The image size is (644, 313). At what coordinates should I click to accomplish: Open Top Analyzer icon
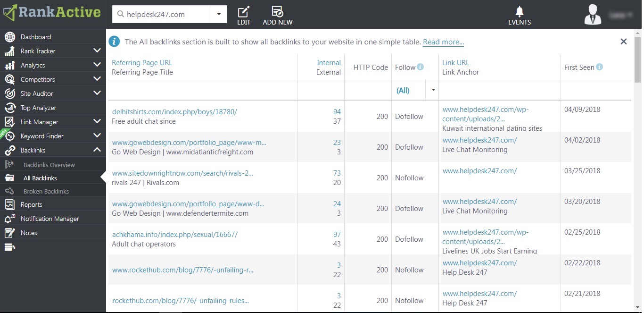[x=9, y=108]
